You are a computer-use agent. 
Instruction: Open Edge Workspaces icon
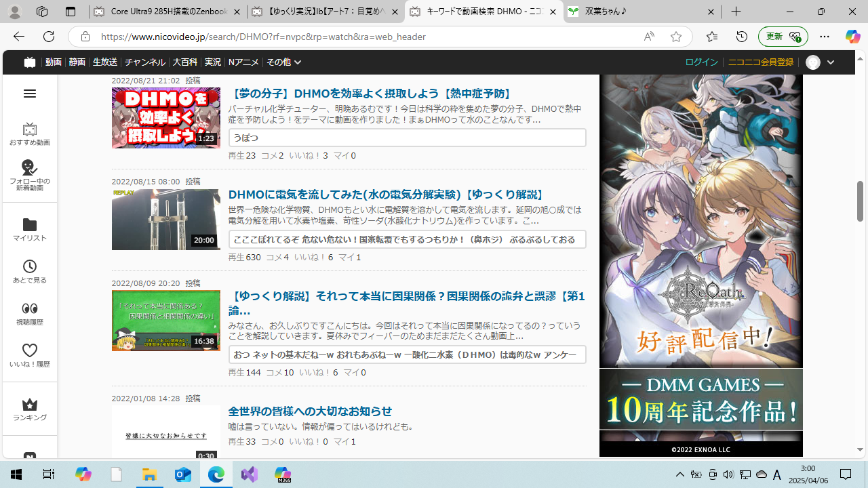pos(42,12)
